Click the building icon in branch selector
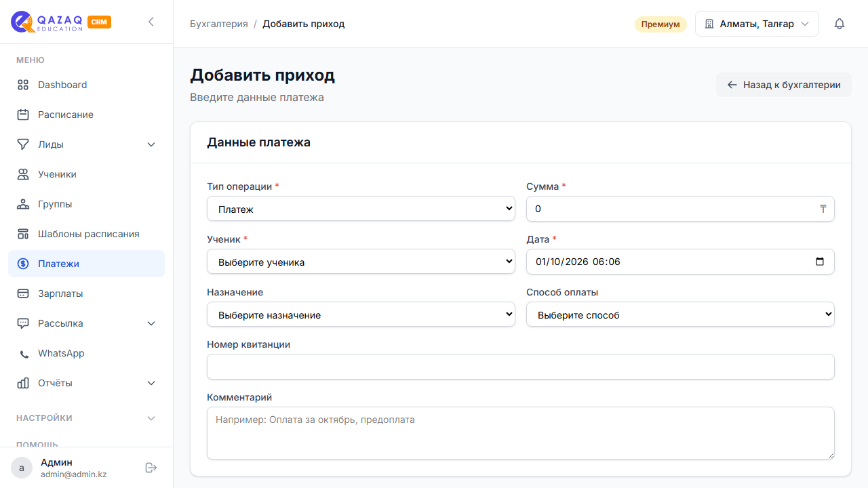The image size is (868, 488). click(709, 24)
